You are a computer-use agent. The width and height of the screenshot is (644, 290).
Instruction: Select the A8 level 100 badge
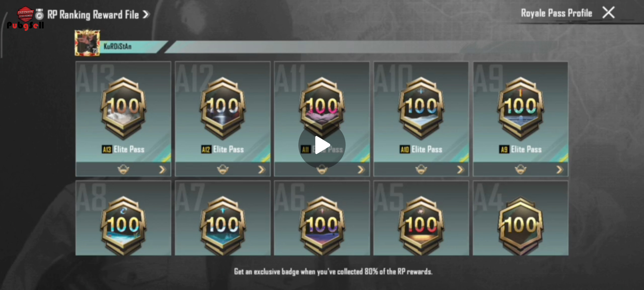pos(123,226)
